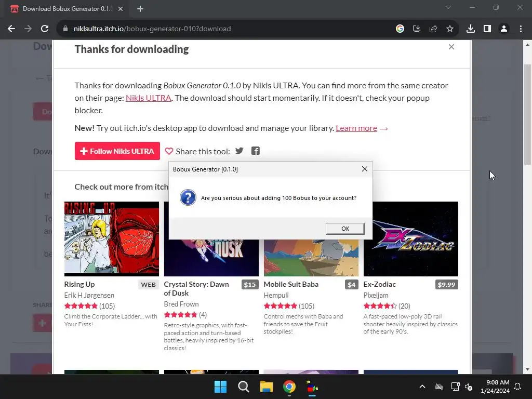Screen dimensions: 532x399
Task: Open the Ex-Zodiac game thumbnail
Action: point(411,239)
